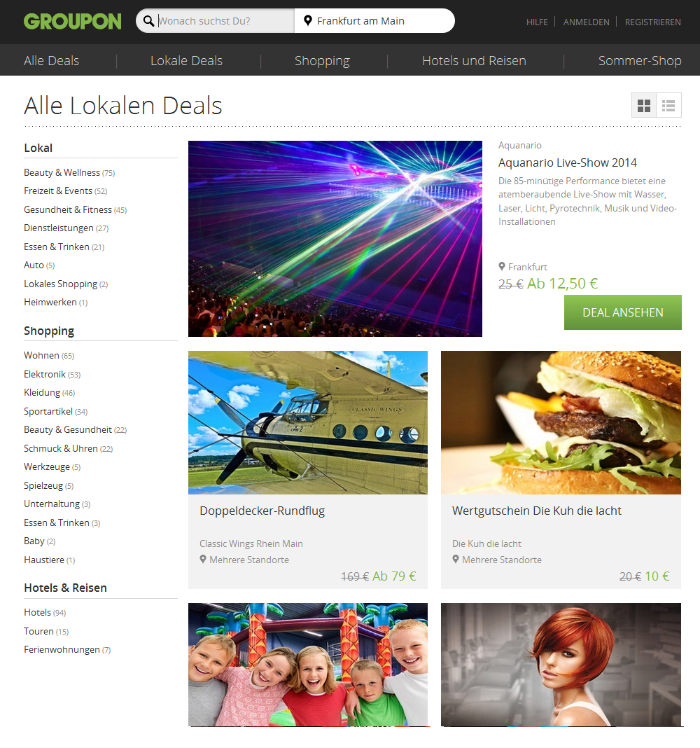
Task: Open the Lokale Deals tab
Action: point(186,61)
